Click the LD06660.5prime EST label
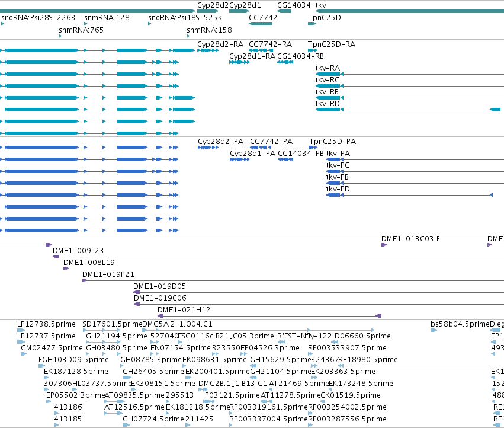 click(x=361, y=336)
